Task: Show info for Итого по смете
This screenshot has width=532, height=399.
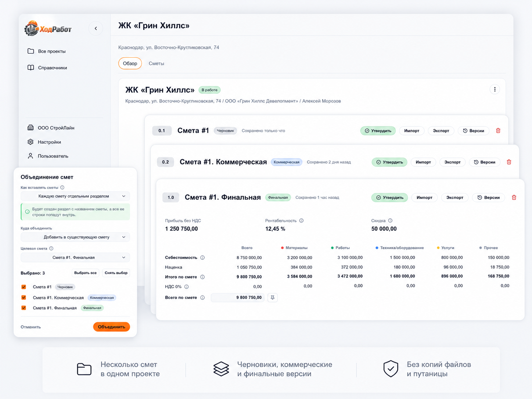Action: pos(202,277)
